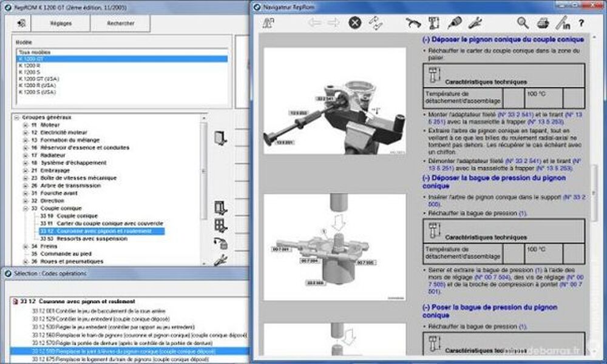607x364 pixels.
Task: Click operation 33 12 530 Régler le jeu entredent
Action: (x=103, y=326)
